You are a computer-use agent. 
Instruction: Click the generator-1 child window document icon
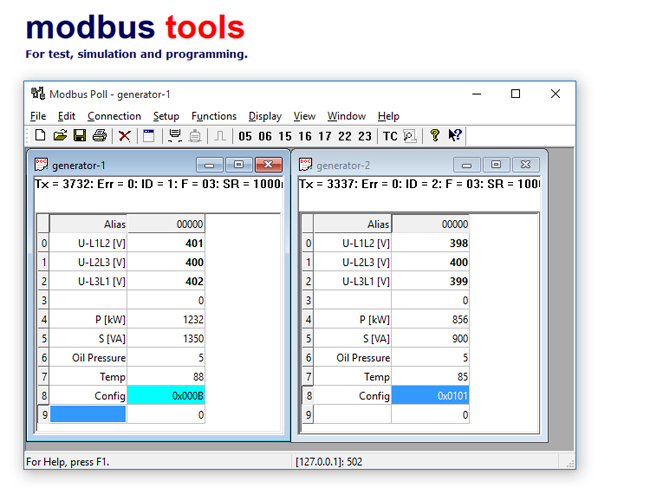click(x=41, y=165)
